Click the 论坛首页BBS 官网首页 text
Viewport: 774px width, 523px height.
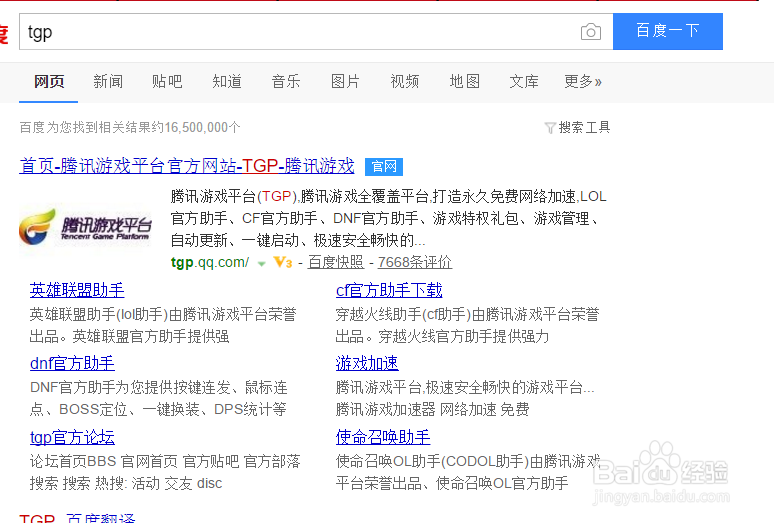pos(104,462)
